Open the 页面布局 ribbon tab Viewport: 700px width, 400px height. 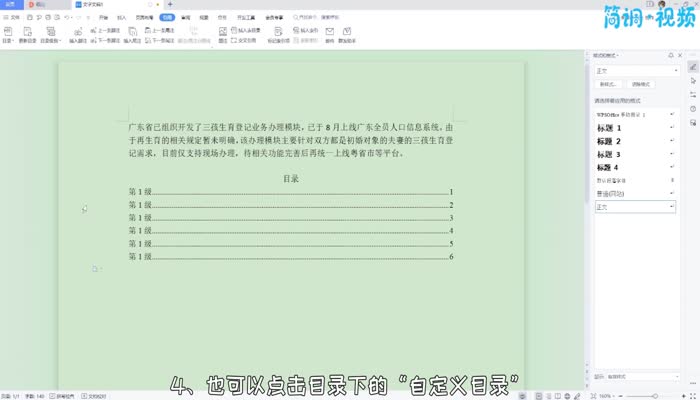pos(143,18)
